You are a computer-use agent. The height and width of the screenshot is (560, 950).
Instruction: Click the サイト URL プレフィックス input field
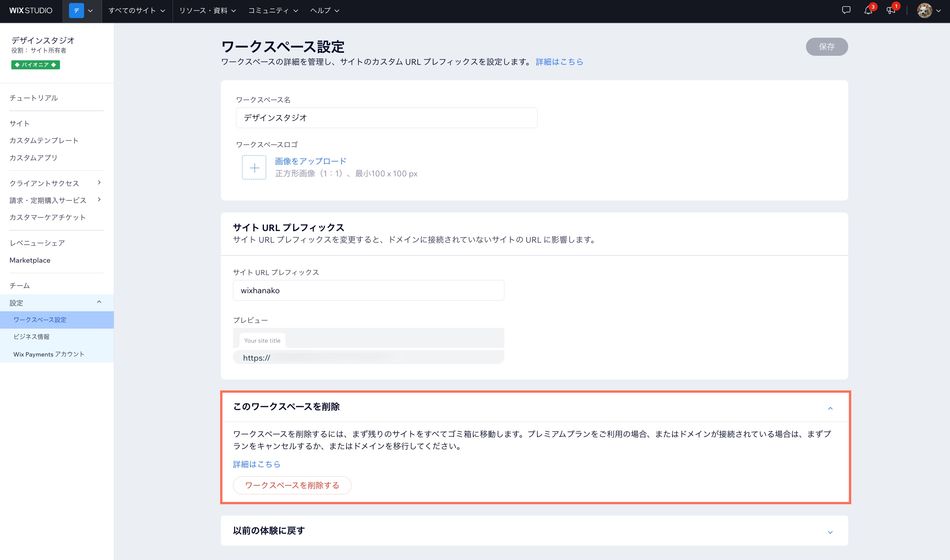pyautogui.click(x=368, y=291)
